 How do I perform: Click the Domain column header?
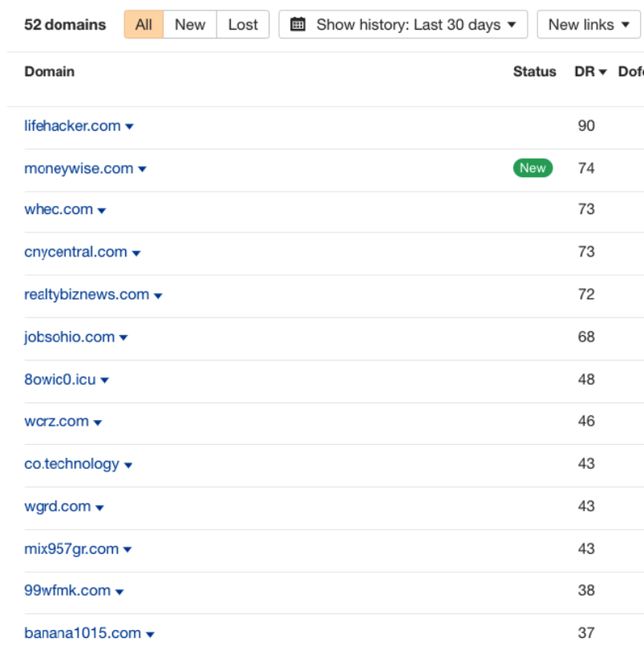tap(50, 71)
